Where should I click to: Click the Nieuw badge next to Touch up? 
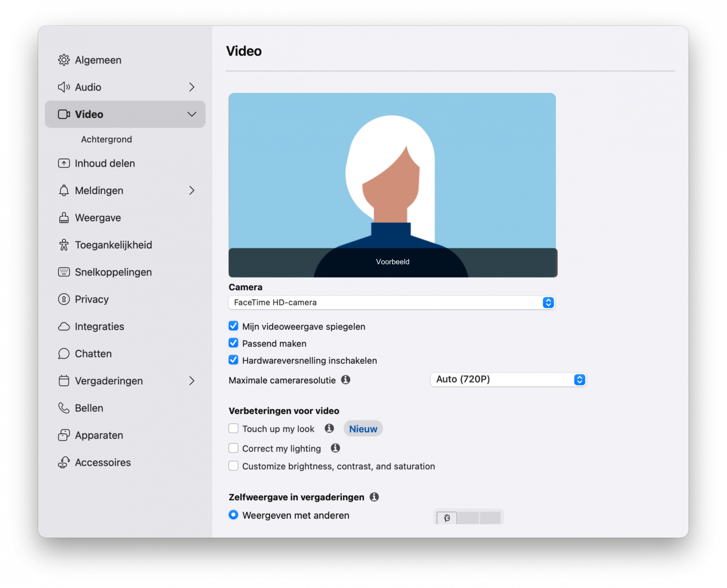[363, 428]
